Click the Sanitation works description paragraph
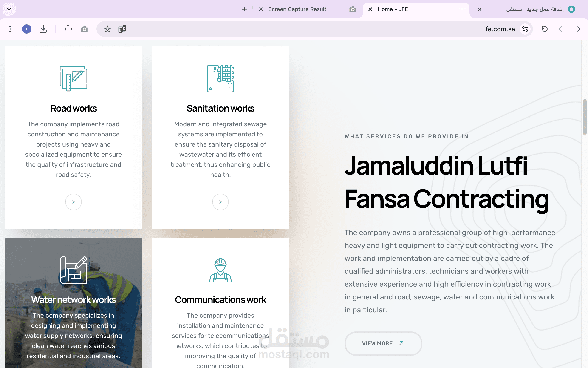 [x=220, y=149]
